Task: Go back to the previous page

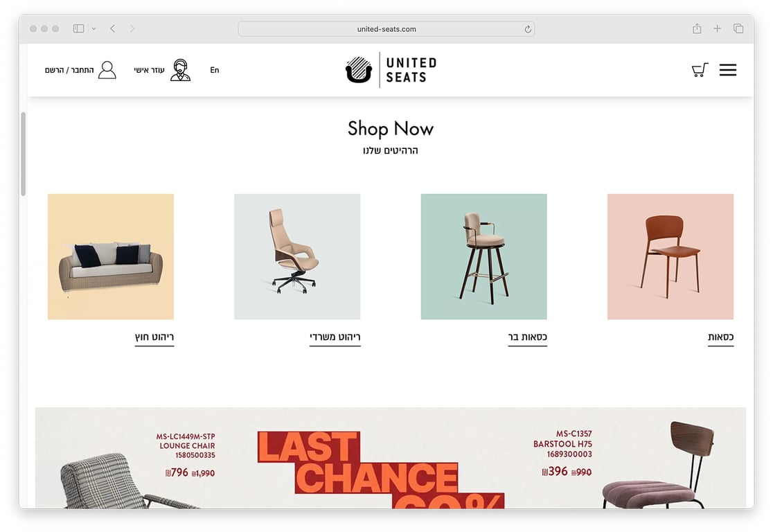Action: pos(112,28)
